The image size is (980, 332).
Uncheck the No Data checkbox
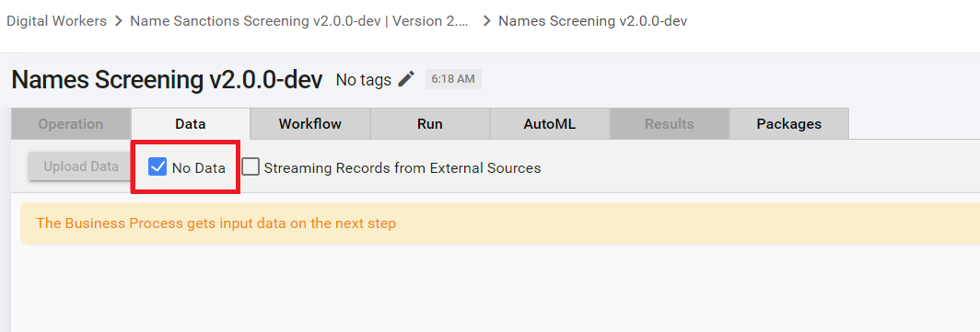pos(157,167)
